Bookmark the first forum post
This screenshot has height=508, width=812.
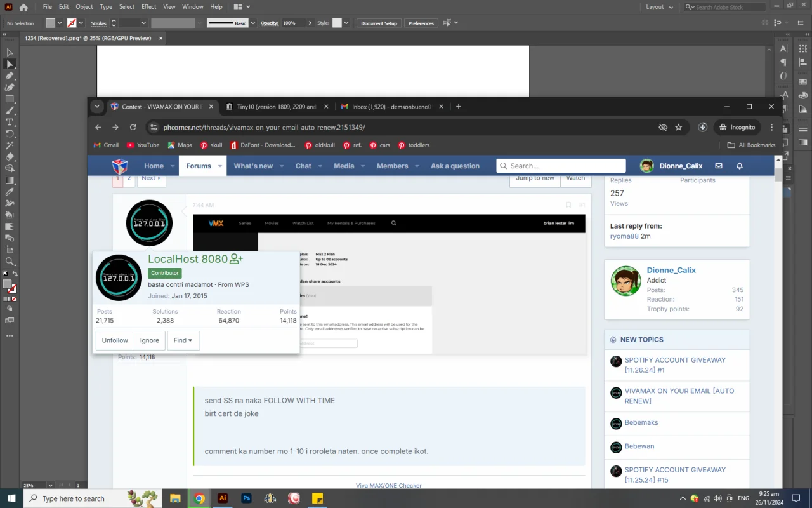pyautogui.click(x=568, y=205)
